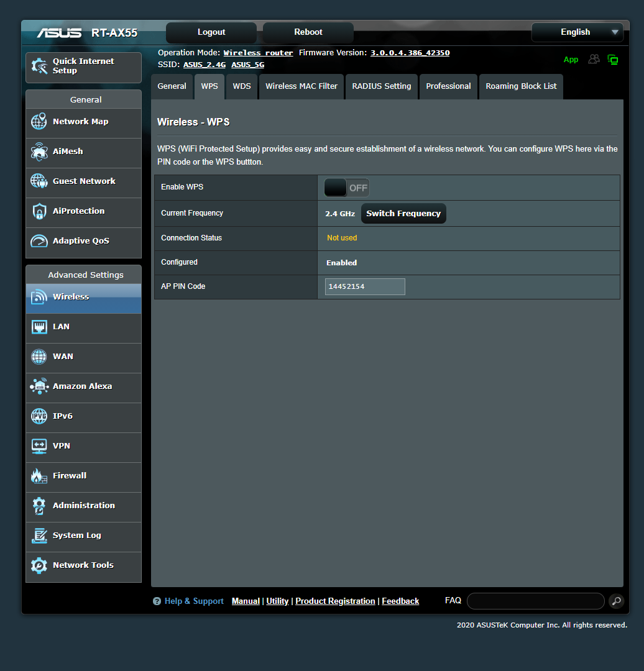Click the AP PIN Code field

[365, 286]
